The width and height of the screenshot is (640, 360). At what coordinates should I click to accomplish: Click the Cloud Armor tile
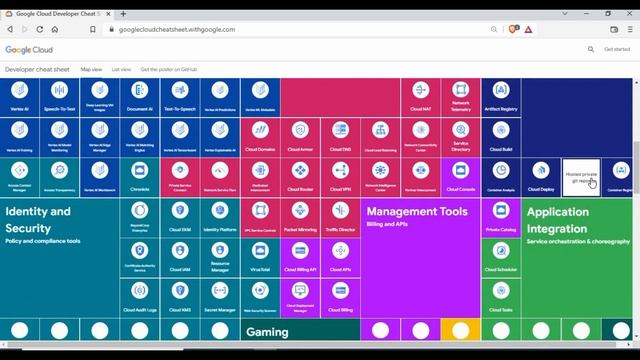tap(300, 138)
